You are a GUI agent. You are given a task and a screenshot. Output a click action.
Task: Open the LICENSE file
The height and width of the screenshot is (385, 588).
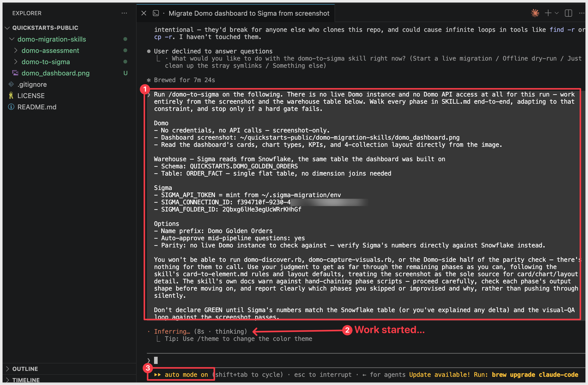(31, 96)
